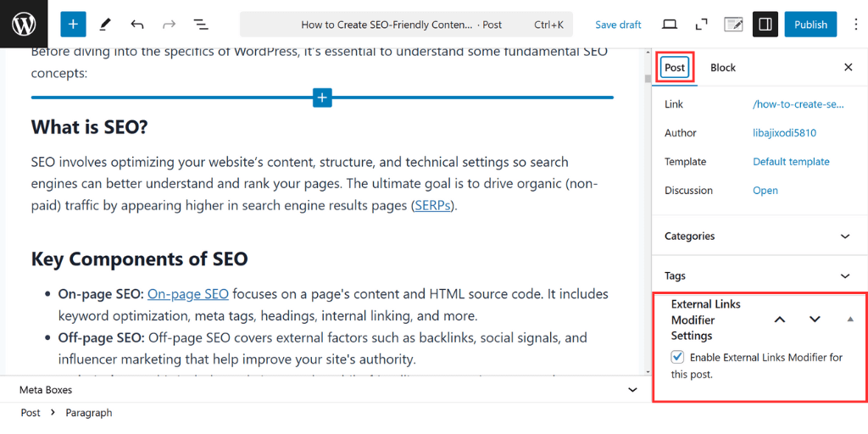Viewport: 868px width, 434px height.
Task: Select the pencil Tools icon
Action: 105,25
